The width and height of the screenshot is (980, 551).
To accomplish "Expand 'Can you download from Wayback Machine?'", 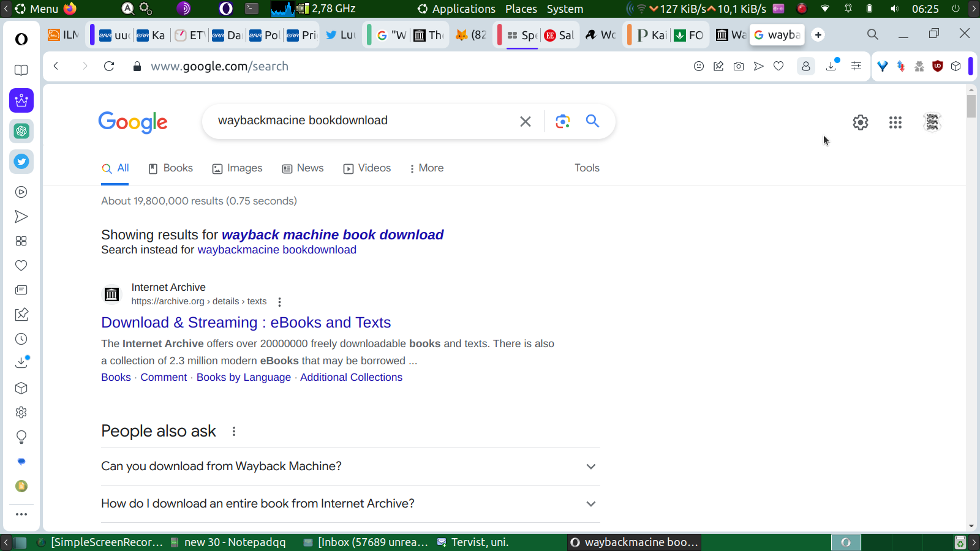I will click(350, 467).
